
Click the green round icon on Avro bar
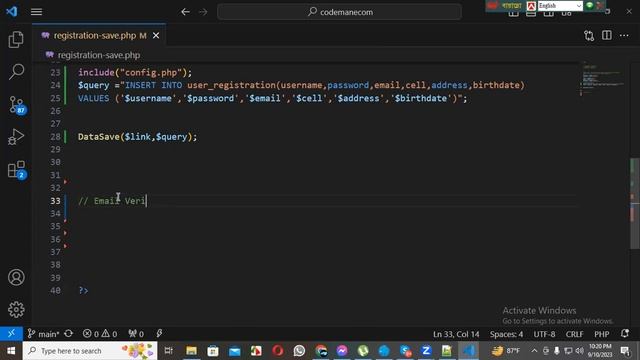[589, 5]
